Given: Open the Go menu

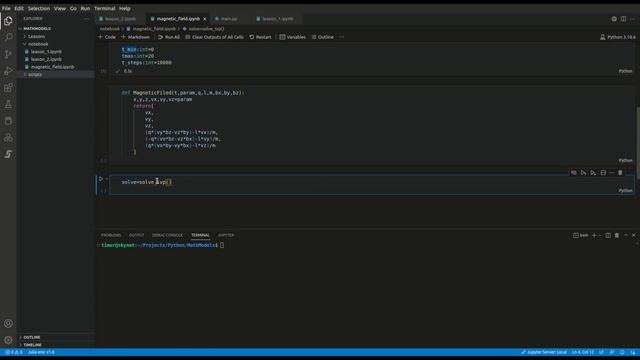Looking at the screenshot, I should (73, 8).
